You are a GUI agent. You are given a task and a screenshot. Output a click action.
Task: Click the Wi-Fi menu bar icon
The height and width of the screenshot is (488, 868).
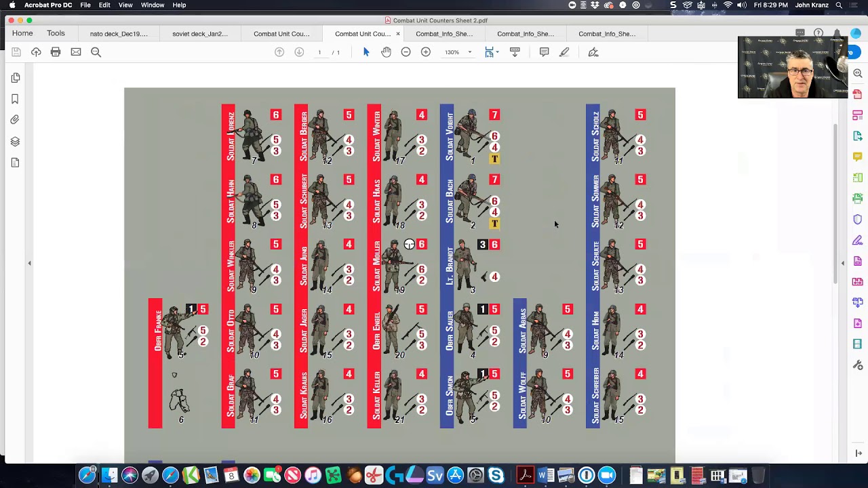(x=728, y=5)
